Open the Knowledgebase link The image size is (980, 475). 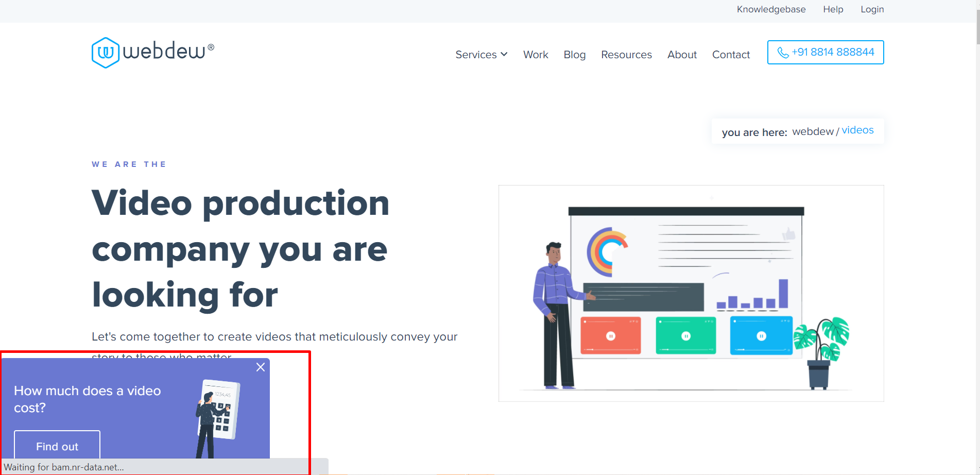point(771,9)
